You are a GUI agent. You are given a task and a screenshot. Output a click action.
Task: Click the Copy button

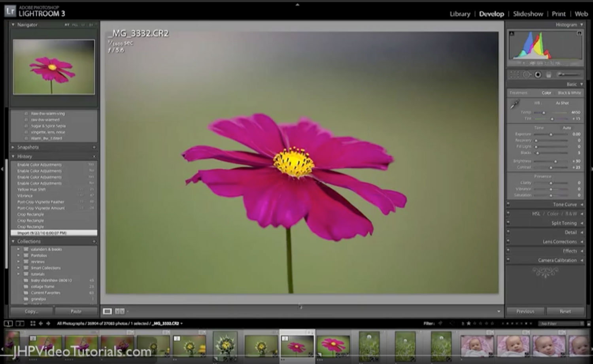click(x=31, y=311)
